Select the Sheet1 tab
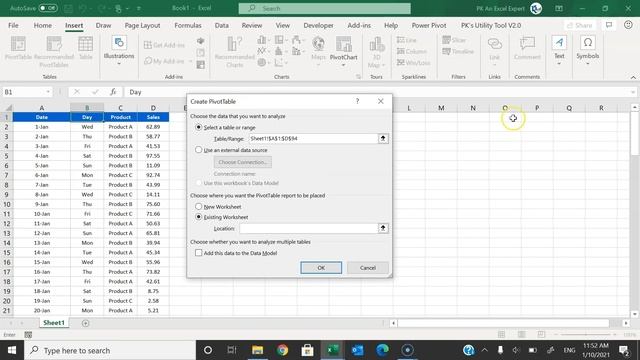Viewport: 640px width, 360px height. point(54,322)
